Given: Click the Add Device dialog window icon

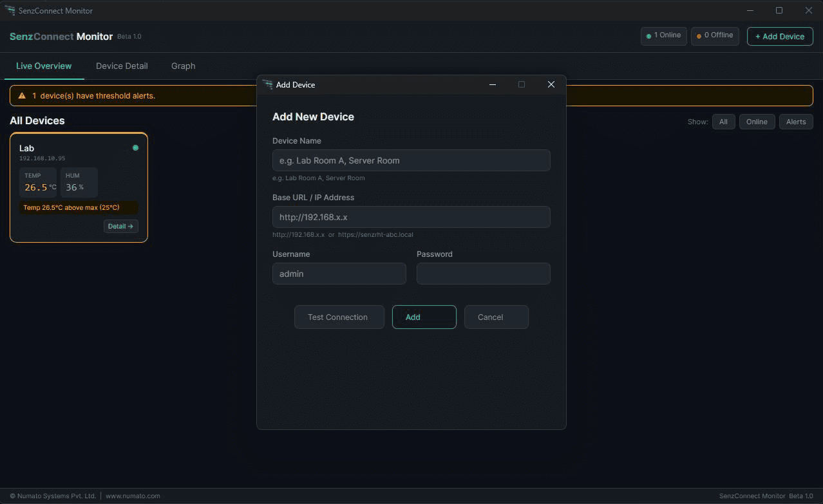Looking at the screenshot, I should pyautogui.click(x=267, y=84).
